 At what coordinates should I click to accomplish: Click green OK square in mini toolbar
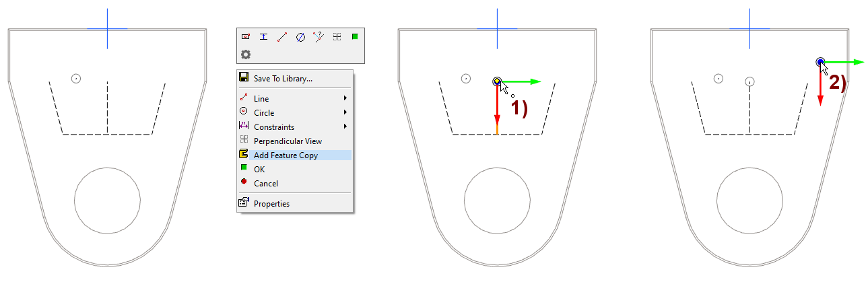click(355, 36)
